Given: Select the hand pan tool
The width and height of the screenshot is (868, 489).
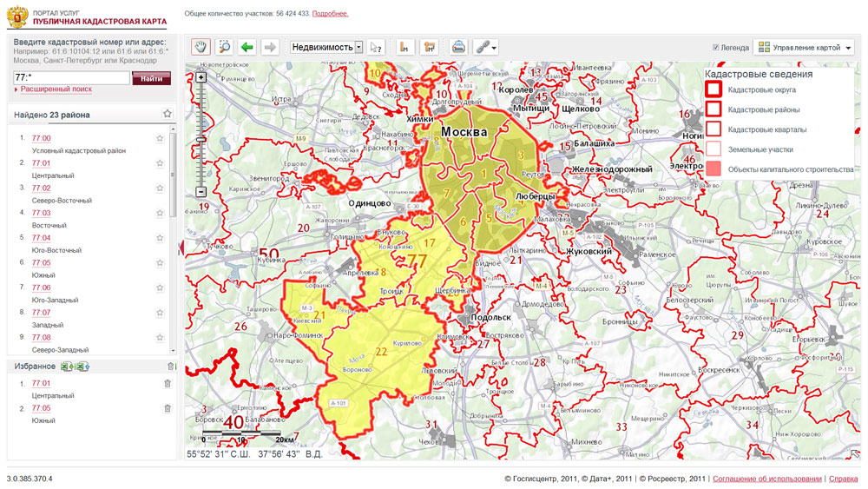Looking at the screenshot, I should coord(201,47).
